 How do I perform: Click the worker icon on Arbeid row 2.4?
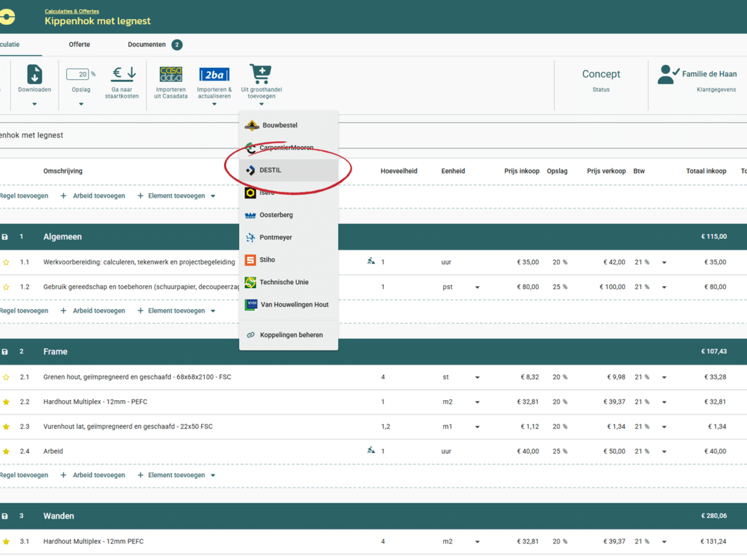pos(372,451)
